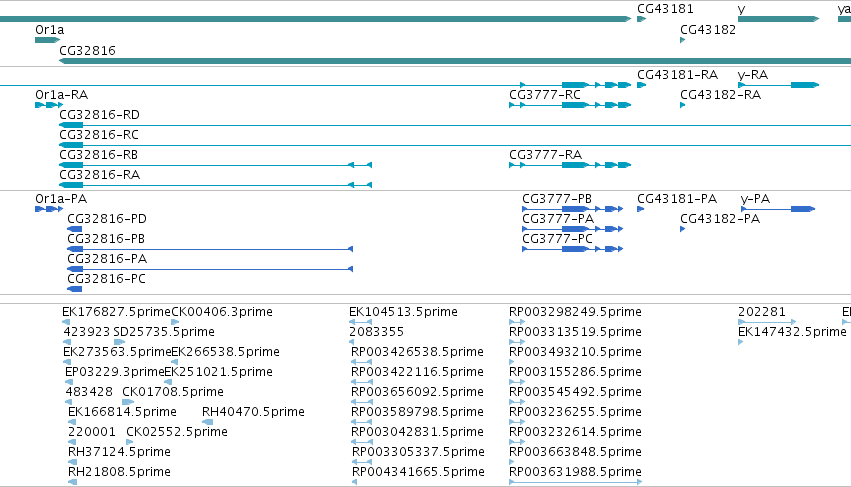Select the RP003656092.5prime EST label
Image resolution: width=851 pixels, height=487 pixels.
417,392
